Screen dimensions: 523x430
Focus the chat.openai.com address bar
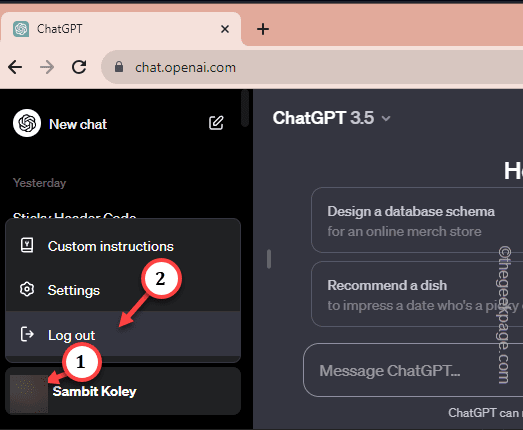(x=312, y=67)
